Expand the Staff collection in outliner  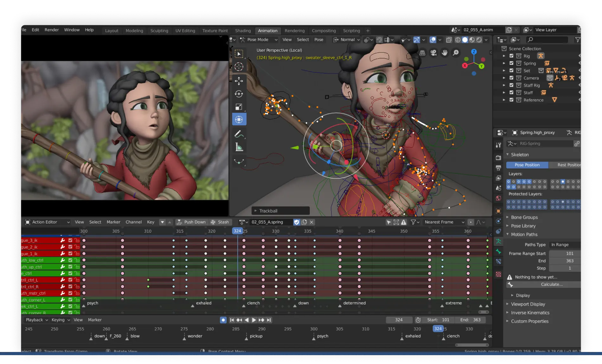[504, 92]
